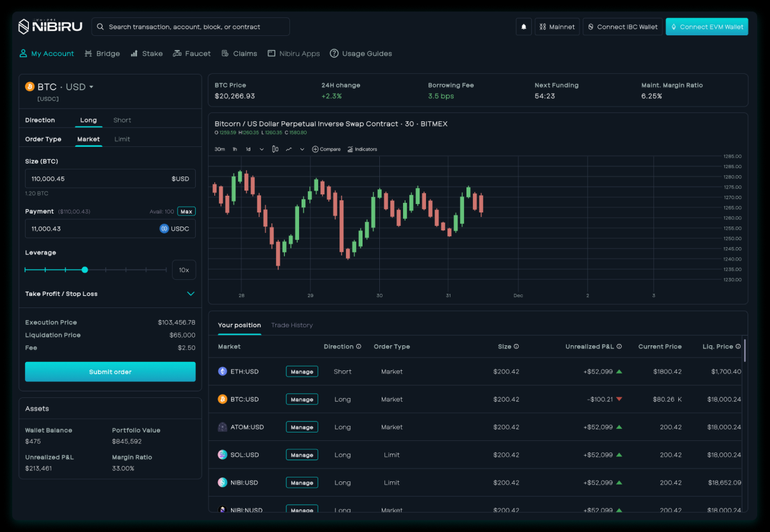Click the notification bell icon
The width and height of the screenshot is (770, 532).
(524, 27)
